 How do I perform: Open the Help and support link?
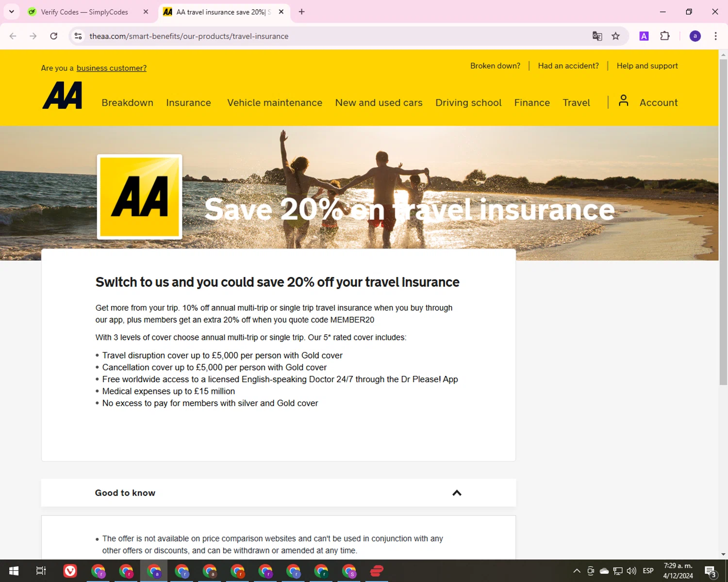(647, 66)
